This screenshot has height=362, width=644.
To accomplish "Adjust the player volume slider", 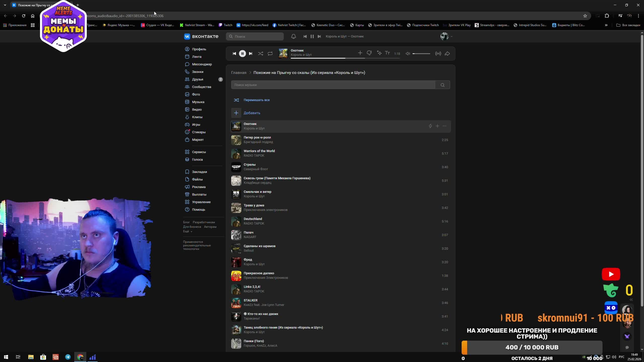I will click(421, 54).
